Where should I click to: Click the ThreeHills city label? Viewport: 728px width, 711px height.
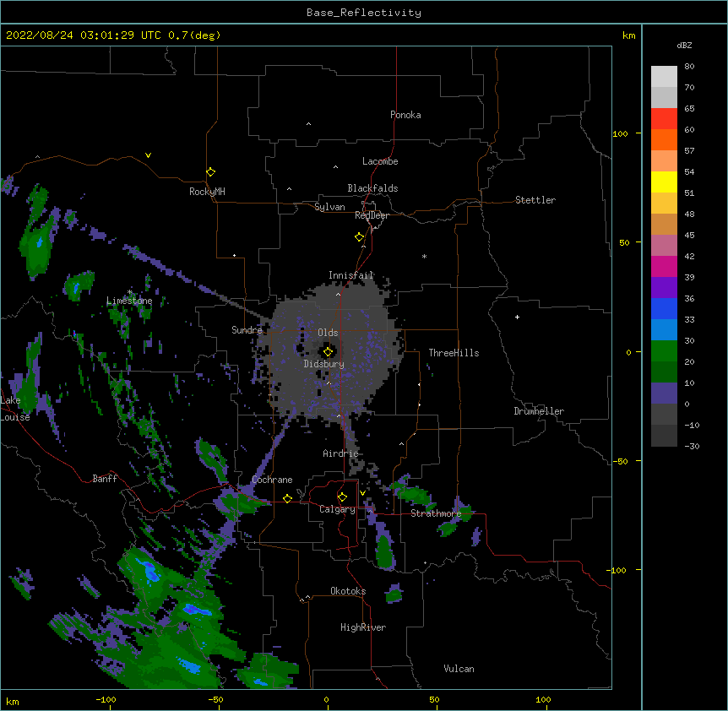(x=454, y=353)
